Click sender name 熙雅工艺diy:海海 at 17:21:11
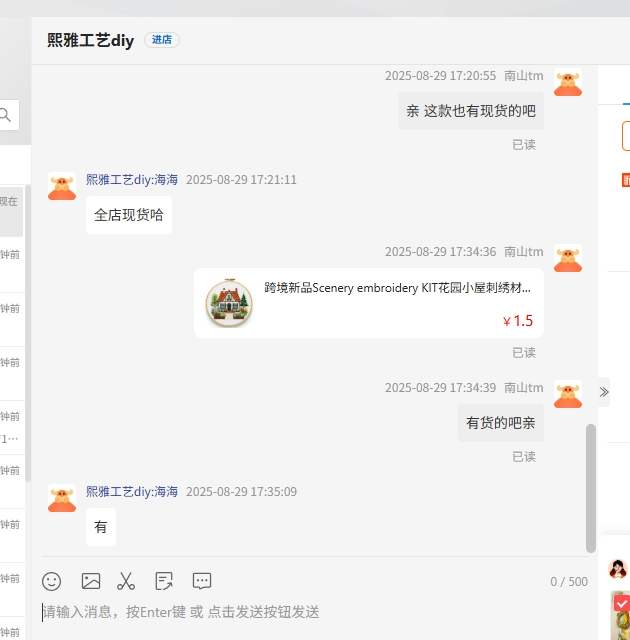The width and height of the screenshot is (630, 640). [132, 180]
